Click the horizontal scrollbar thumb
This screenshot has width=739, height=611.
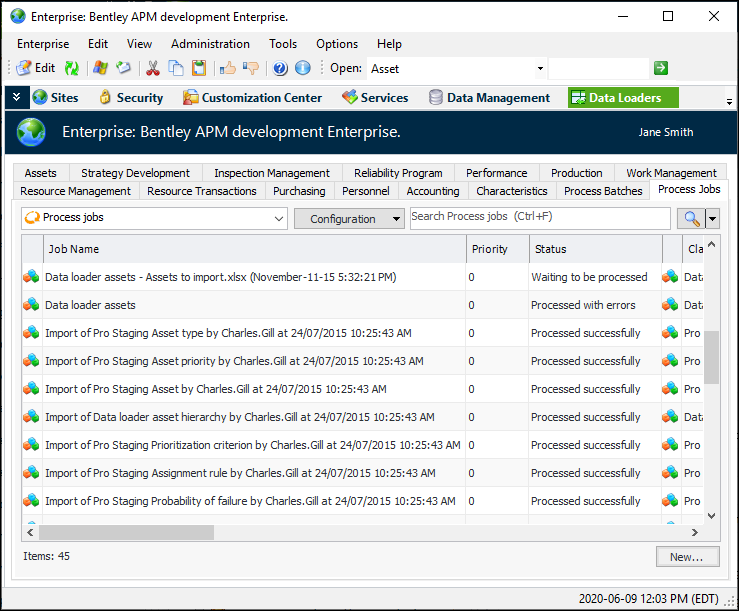126,532
